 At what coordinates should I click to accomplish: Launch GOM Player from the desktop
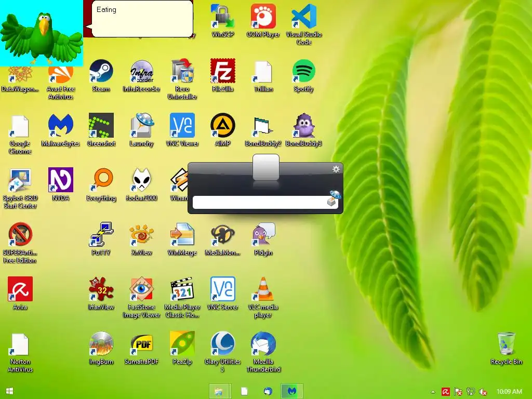263,20
